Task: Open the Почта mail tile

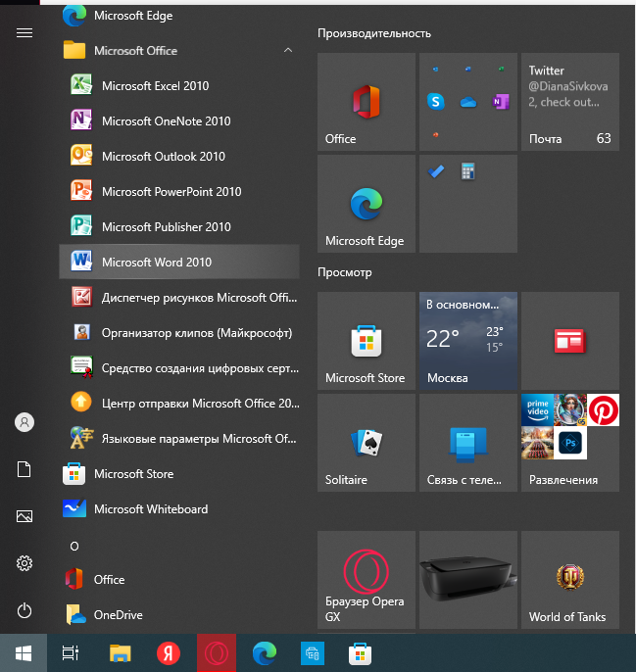Action: point(570,102)
